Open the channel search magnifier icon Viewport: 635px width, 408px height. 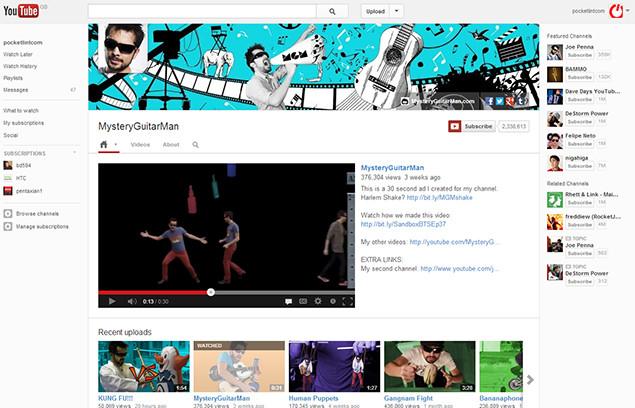coord(195,145)
